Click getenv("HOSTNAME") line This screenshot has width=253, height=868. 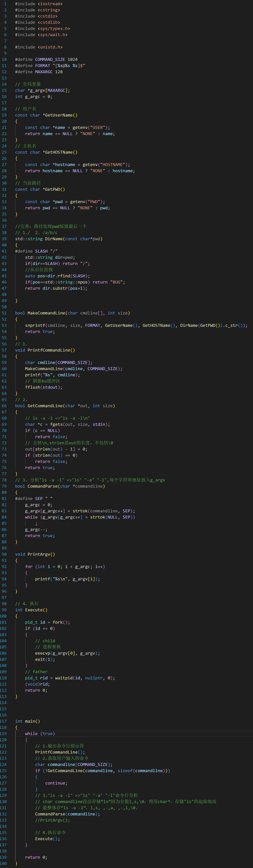(x=77, y=164)
